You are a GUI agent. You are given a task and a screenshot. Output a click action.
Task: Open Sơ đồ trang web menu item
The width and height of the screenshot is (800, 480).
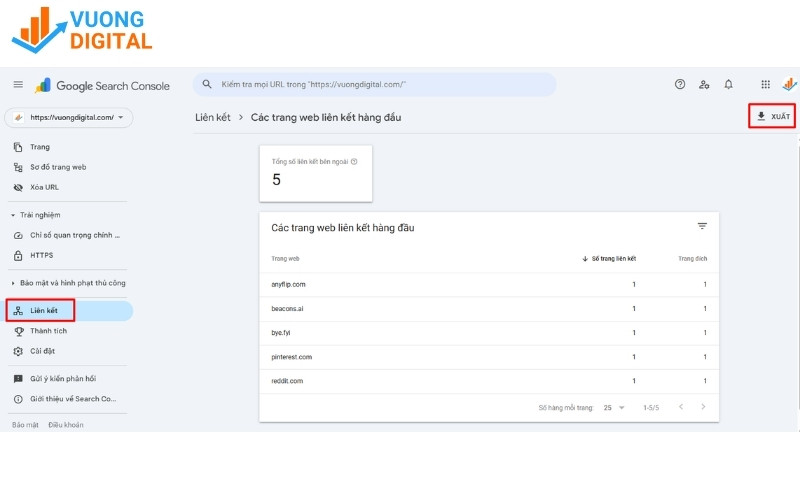(x=57, y=167)
